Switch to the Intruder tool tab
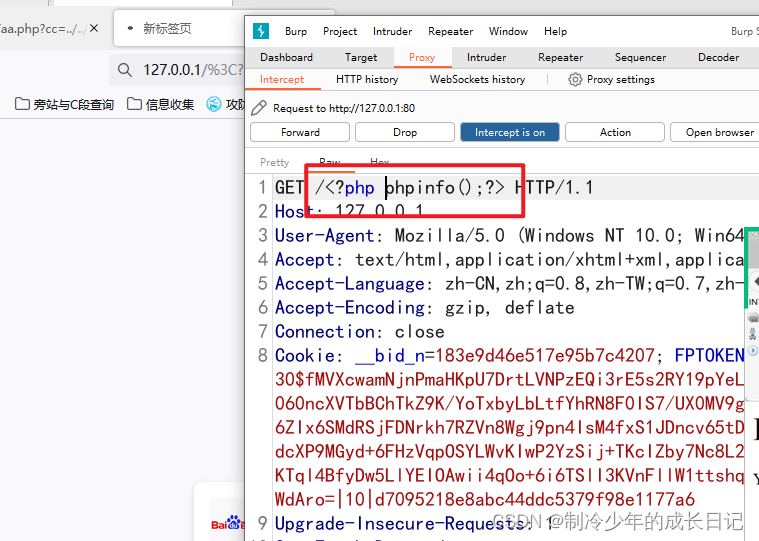759x541 pixels. pyautogui.click(x=486, y=57)
